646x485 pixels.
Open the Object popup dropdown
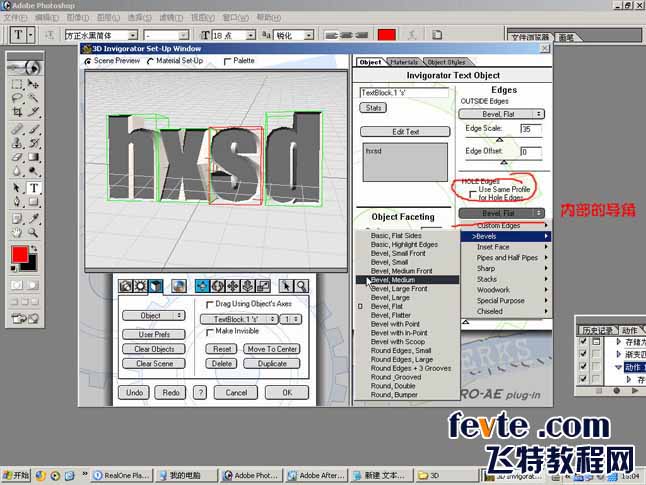[x=154, y=316]
